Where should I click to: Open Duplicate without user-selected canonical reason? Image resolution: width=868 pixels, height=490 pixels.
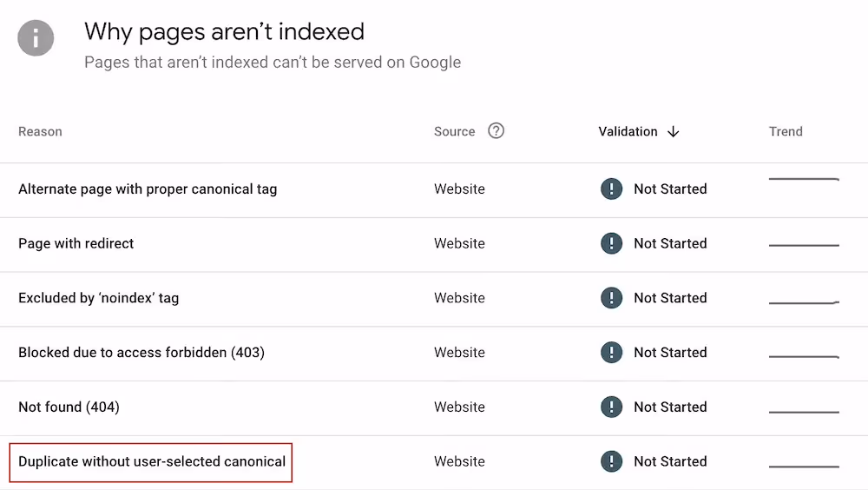tap(152, 461)
